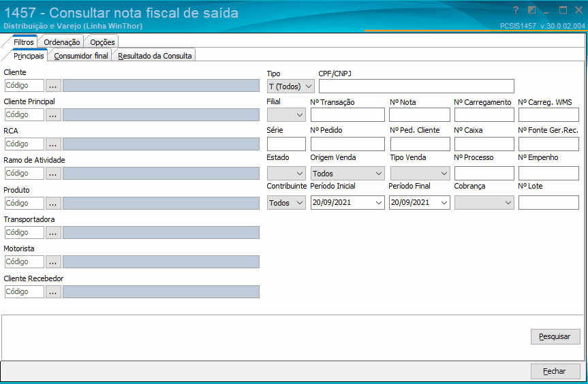Image resolution: width=588 pixels, height=384 pixels.
Task: Close the window with the X
Action: point(578,10)
